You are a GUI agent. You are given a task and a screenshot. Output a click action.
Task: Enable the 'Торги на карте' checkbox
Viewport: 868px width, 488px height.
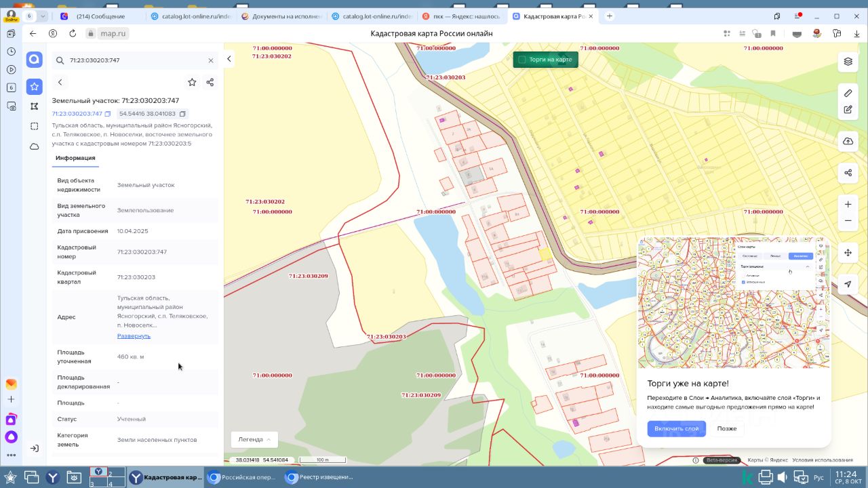pos(522,60)
